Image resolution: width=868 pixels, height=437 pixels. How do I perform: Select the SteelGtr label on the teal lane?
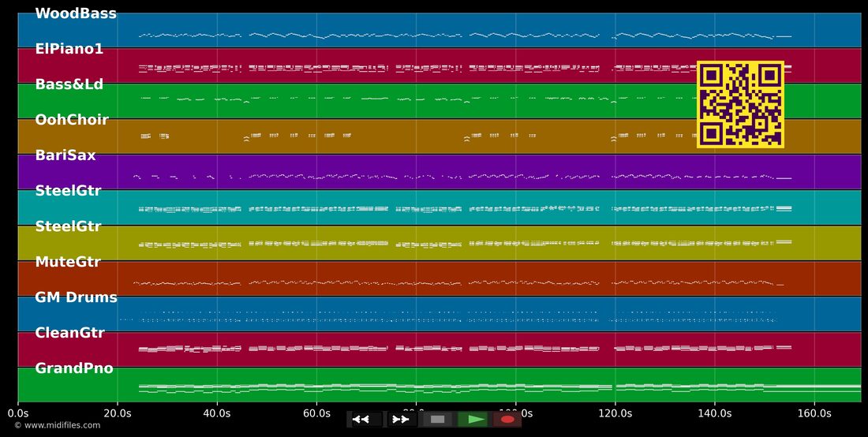click(x=68, y=191)
